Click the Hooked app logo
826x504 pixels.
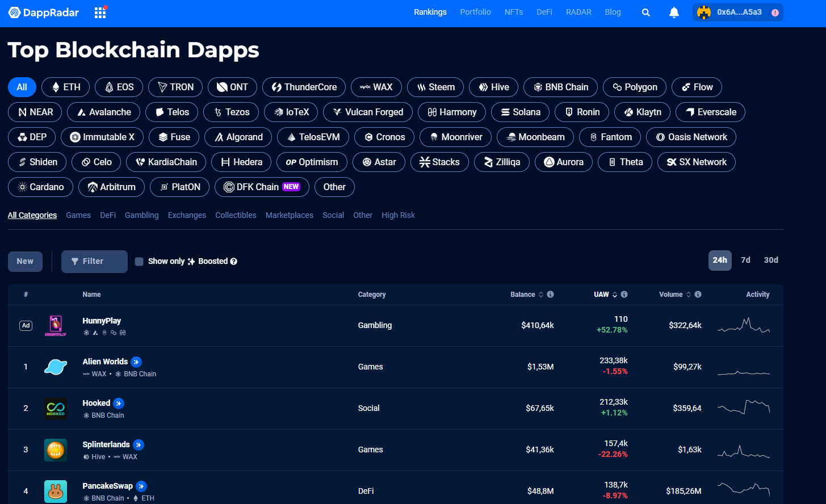click(x=56, y=408)
